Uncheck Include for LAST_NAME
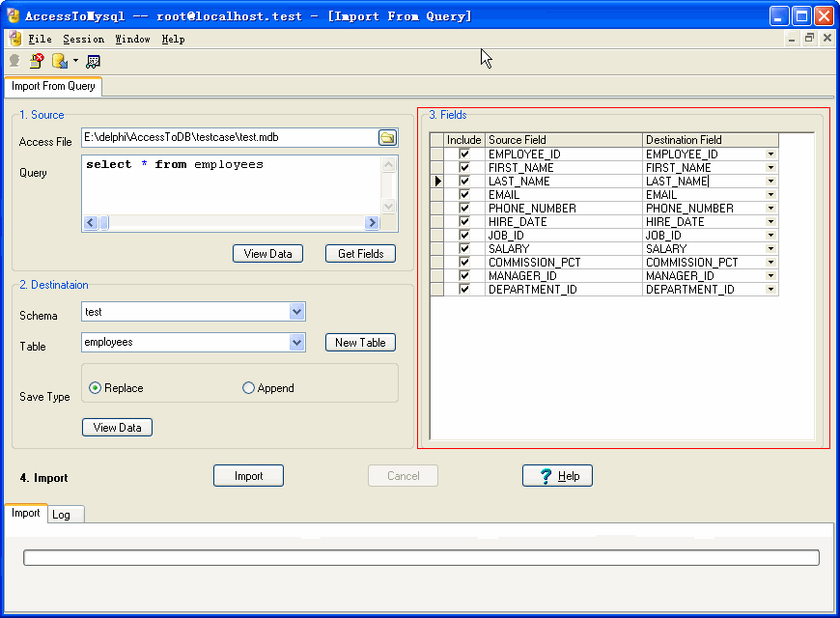 coord(464,182)
